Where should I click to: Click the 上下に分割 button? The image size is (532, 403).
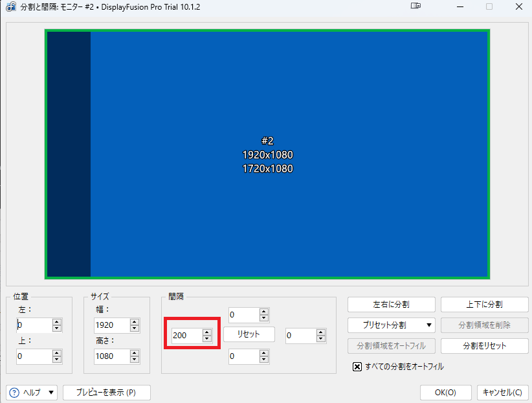(x=485, y=305)
